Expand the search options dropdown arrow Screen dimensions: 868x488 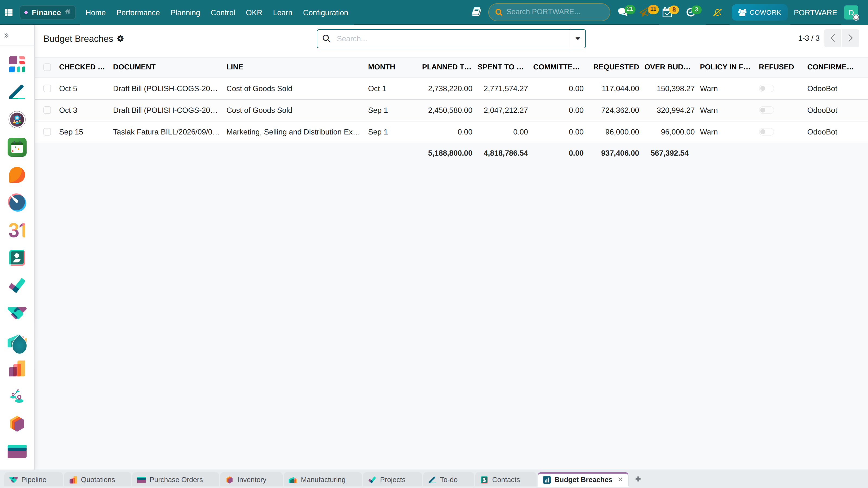tap(577, 39)
